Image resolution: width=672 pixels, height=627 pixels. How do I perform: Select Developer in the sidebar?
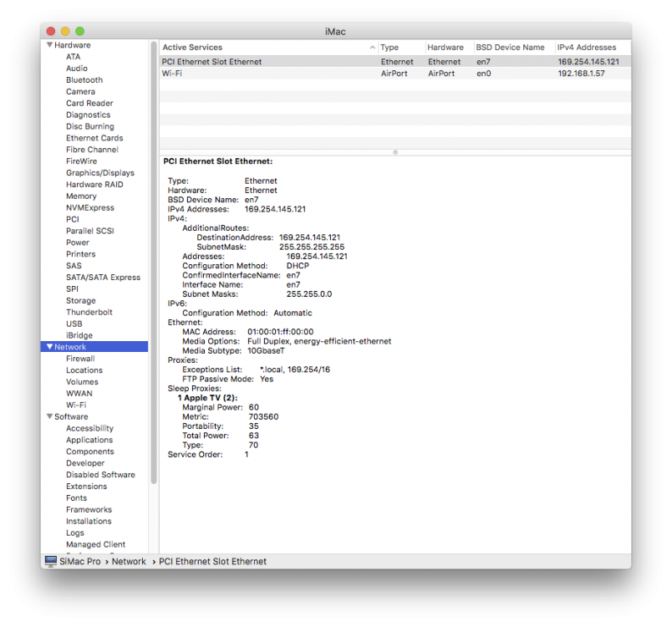click(x=85, y=463)
